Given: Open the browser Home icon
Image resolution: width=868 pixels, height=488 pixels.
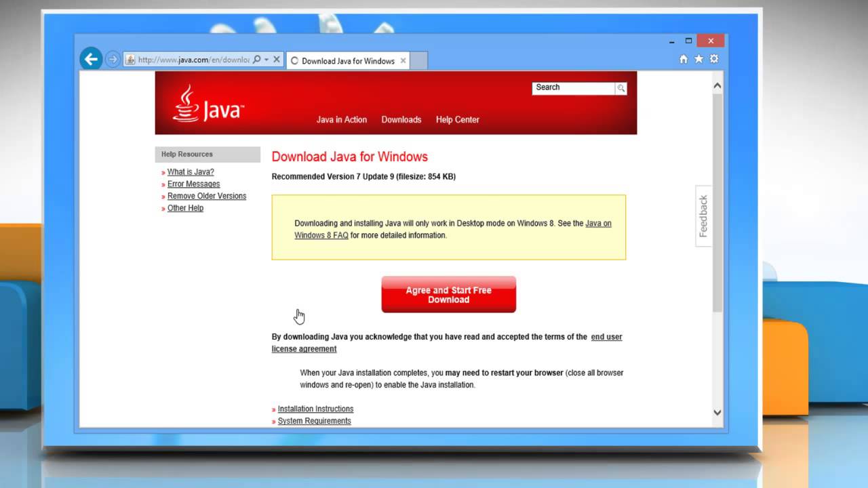Looking at the screenshot, I should coord(684,59).
